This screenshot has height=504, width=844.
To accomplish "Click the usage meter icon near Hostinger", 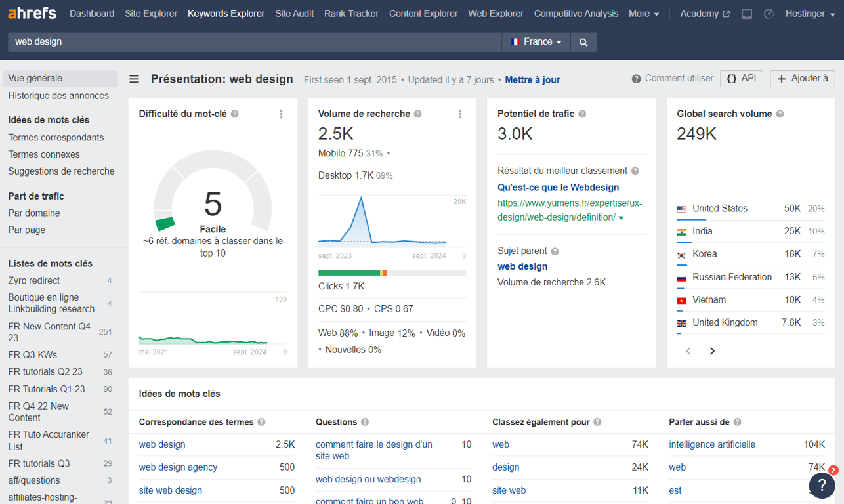I will pyautogui.click(x=769, y=13).
